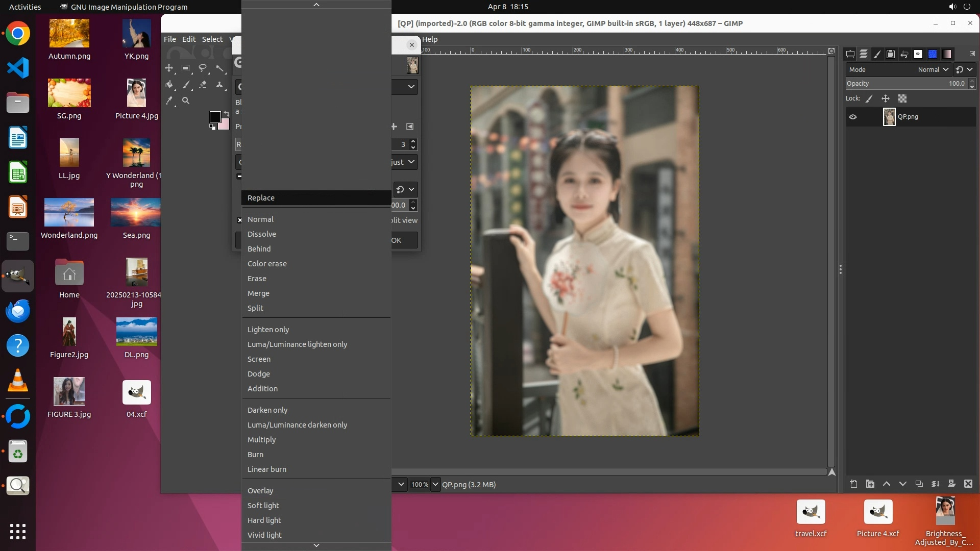Select the Eraser tool
This screenshot has height=551, width=980.
(203, 85)
